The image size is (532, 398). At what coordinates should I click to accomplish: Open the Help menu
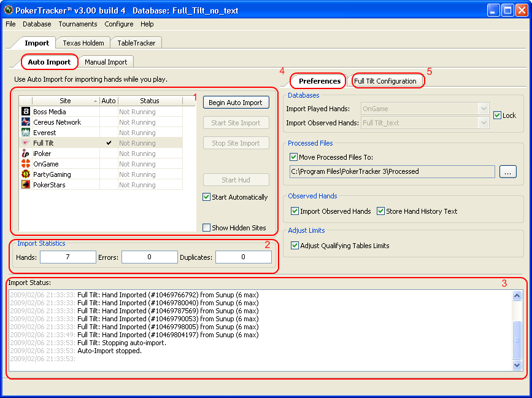point(147,24)
